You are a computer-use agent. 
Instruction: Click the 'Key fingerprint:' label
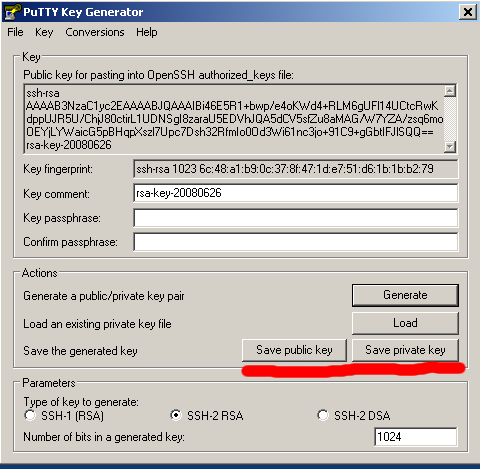coord(58,169)
